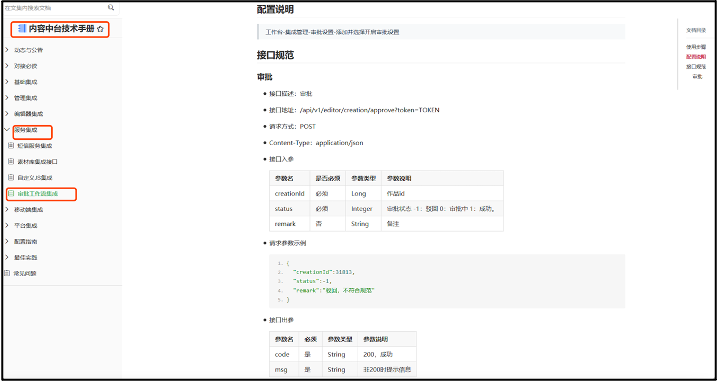Select 配置指南 in the sidebar tree

(x=26, y=241)
